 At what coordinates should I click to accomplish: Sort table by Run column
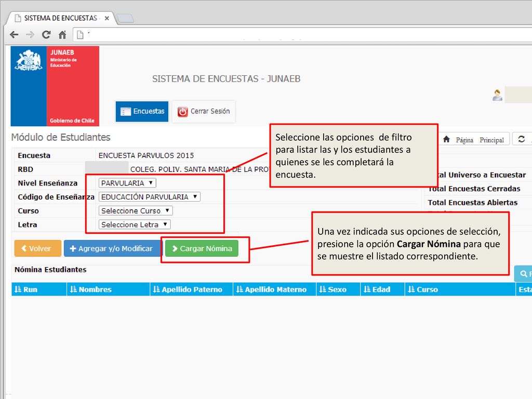click(x=38, y=289)
